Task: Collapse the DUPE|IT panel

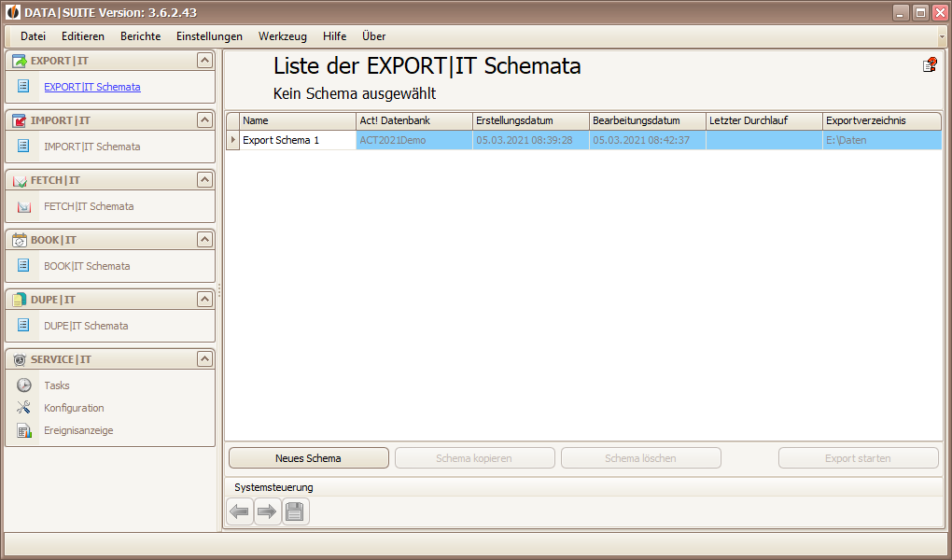Action: pyautogui.click(x=204, y=299)
